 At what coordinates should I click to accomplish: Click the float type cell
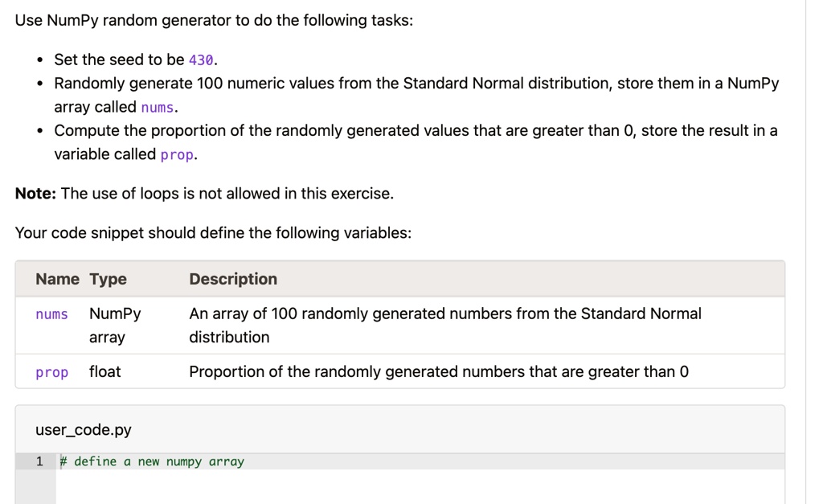click(105, 371)
